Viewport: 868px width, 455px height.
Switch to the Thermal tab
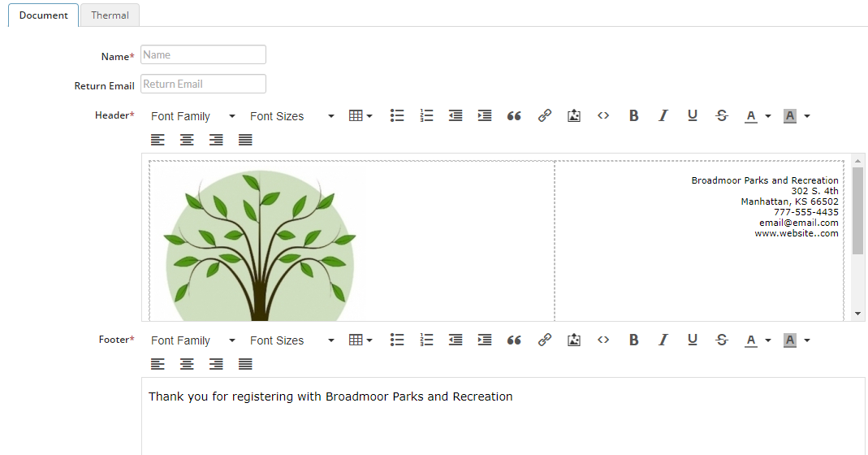(110, 15)
